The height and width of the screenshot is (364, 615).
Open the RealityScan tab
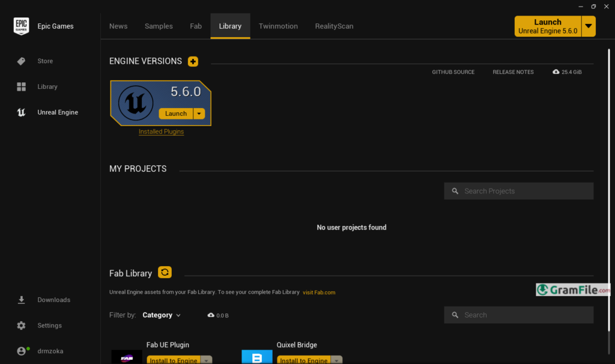click(x=334, y=26)
